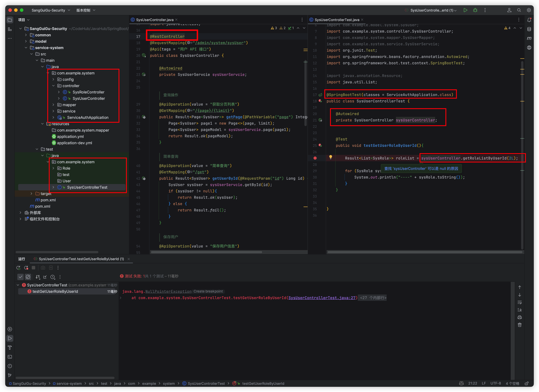
Task: Sort test results alphabetically icon
Action: tap(38, 277)
